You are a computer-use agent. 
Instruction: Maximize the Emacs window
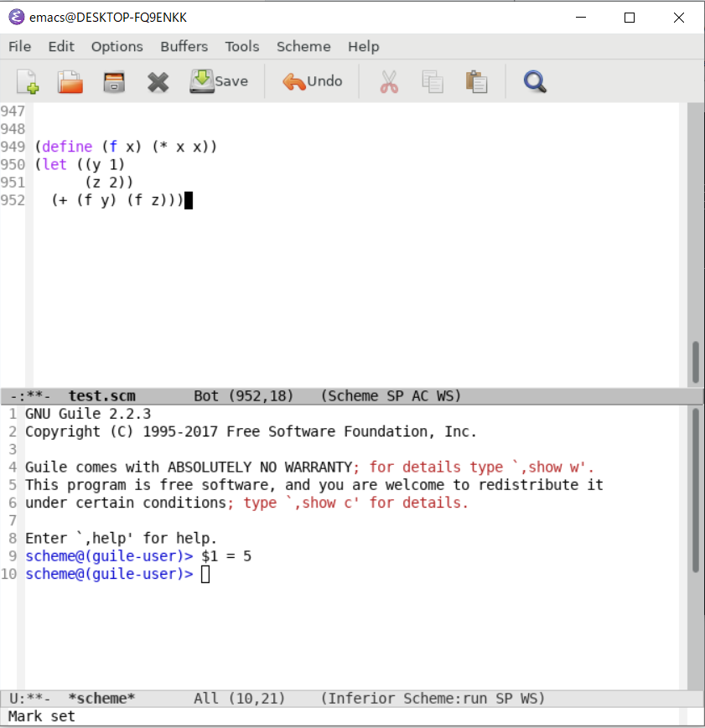click(x=630, y=18)
